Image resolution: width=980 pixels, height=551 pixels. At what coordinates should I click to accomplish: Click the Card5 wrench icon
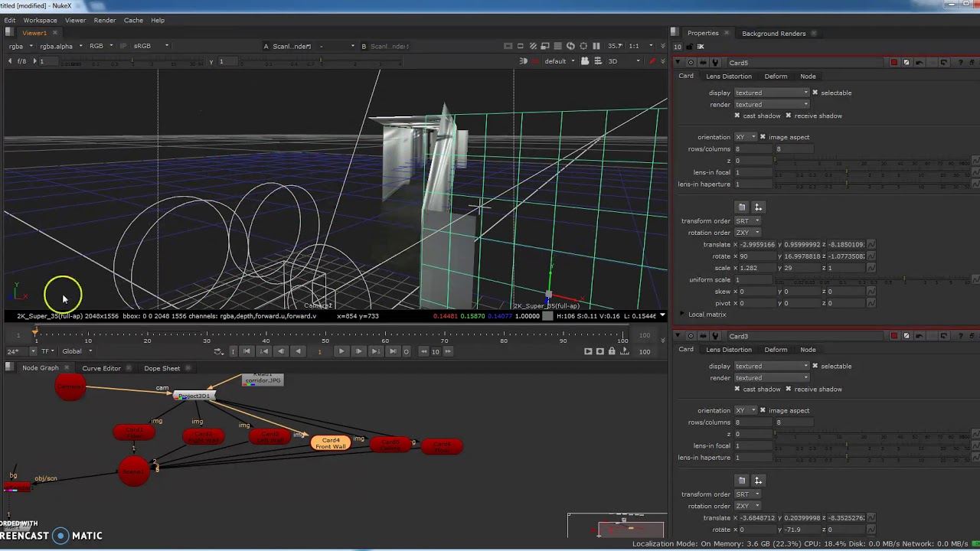coord(715,63)
